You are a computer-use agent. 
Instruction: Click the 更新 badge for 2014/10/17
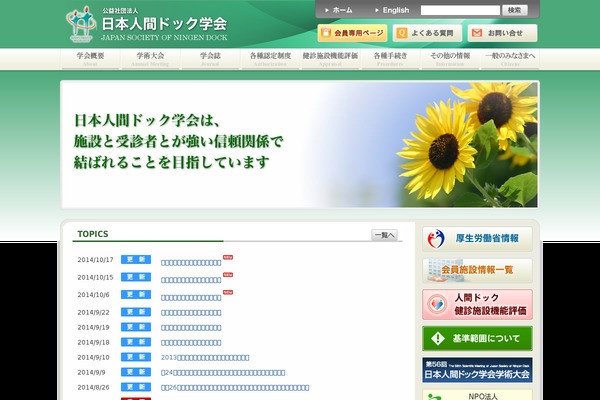[x=136, y=260]
